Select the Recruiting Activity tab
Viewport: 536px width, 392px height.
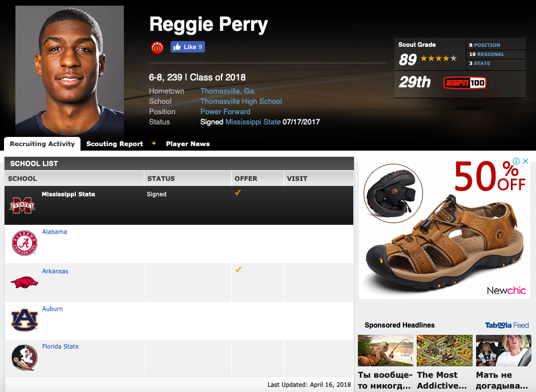click(42, 144)
